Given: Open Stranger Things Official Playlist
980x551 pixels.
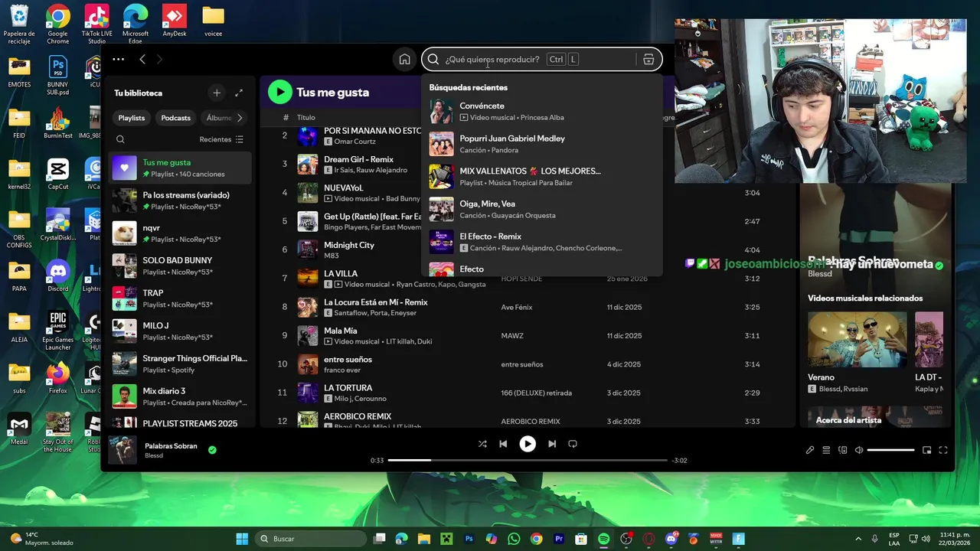Looking at the screenshot, I should [181, 364].
